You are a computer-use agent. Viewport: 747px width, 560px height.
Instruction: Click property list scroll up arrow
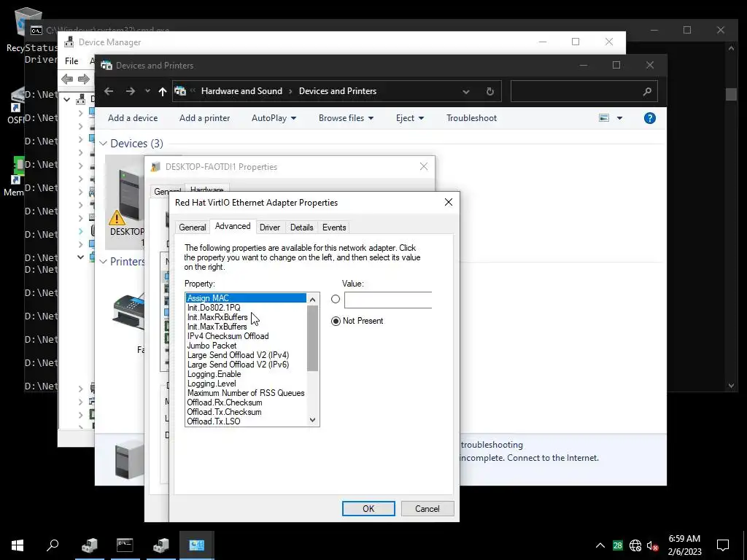tap(312, 300)
